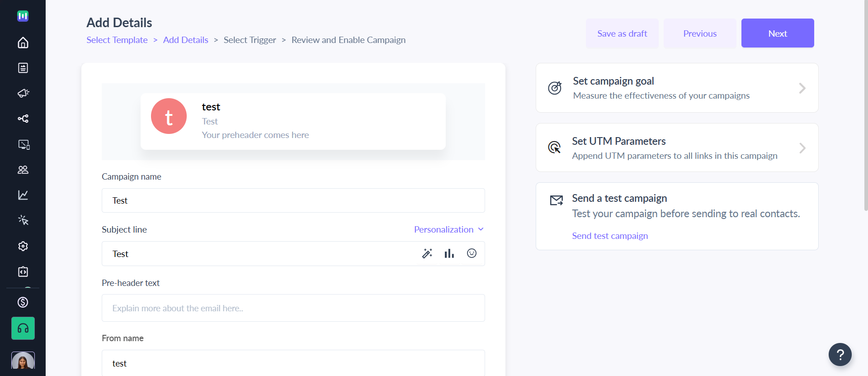Expand Set campaign goal chevron

[802, 88]
